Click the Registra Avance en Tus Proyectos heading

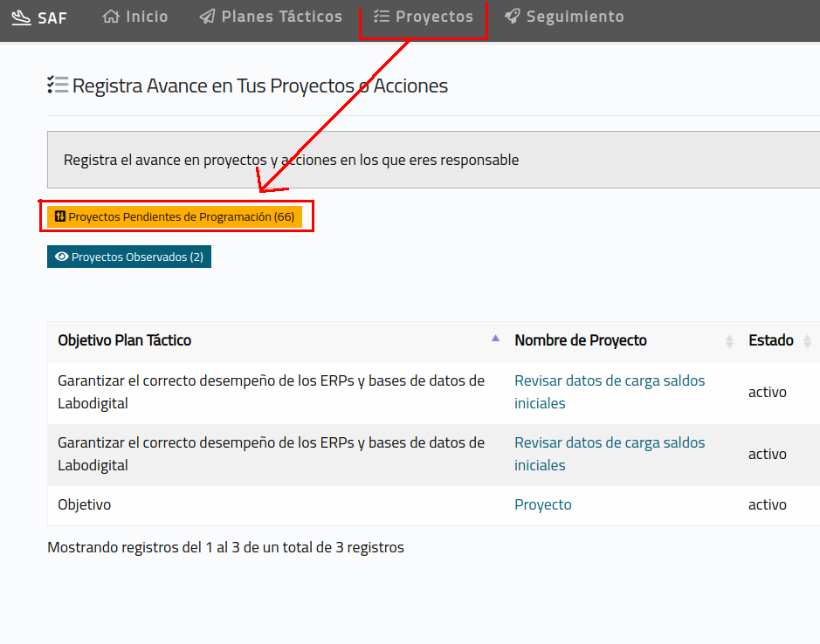(260, 86)
